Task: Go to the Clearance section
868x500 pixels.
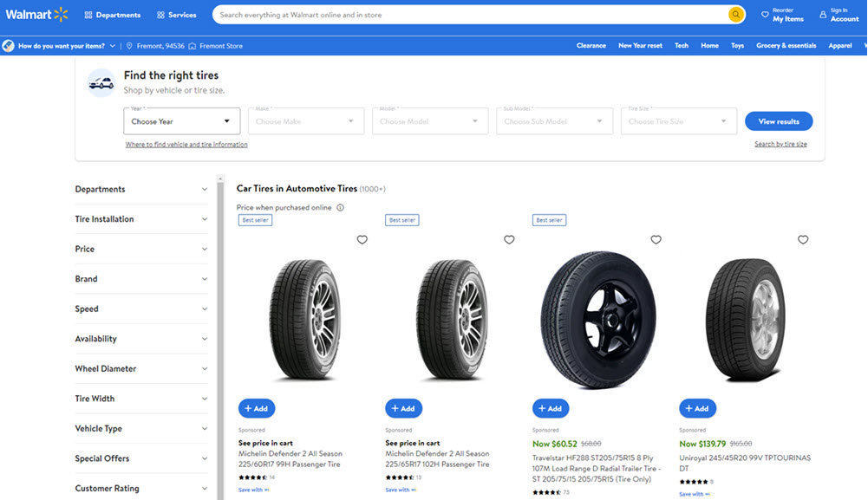Action: coord(591,45)
